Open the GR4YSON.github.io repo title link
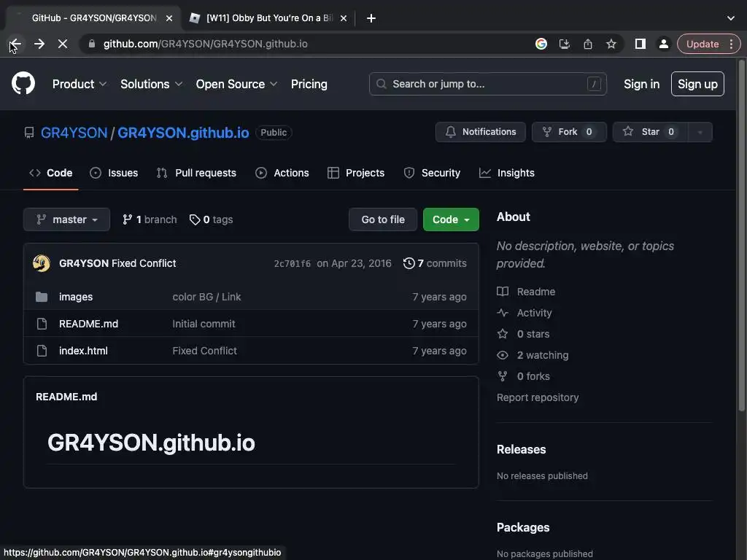 coord(183,133)
